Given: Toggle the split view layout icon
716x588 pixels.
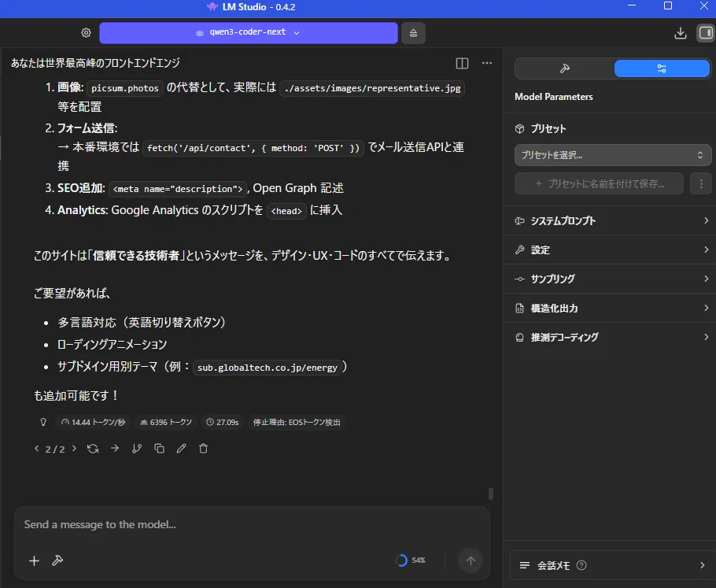Looking at the screenshot, I should tap(462, 63).
